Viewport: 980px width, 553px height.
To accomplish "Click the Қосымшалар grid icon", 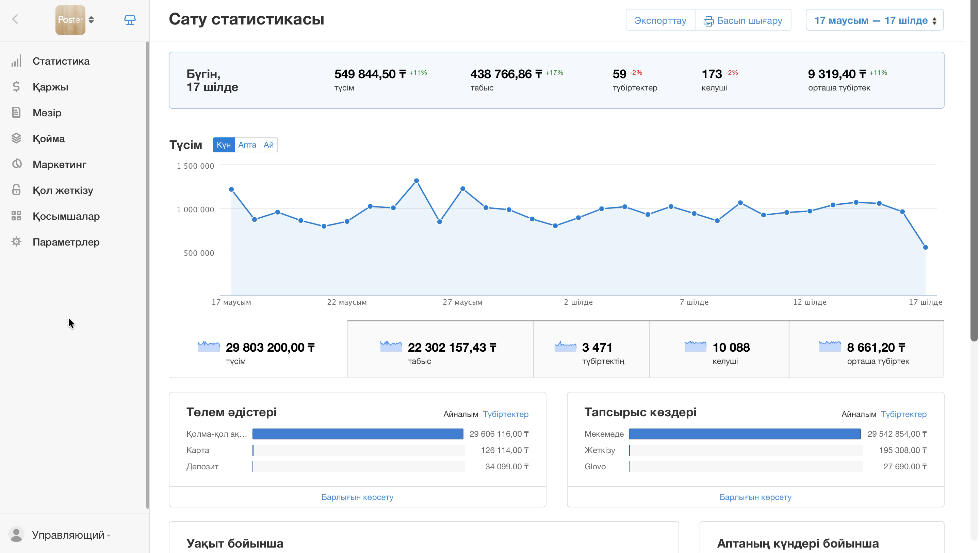I will coord(16,216).
